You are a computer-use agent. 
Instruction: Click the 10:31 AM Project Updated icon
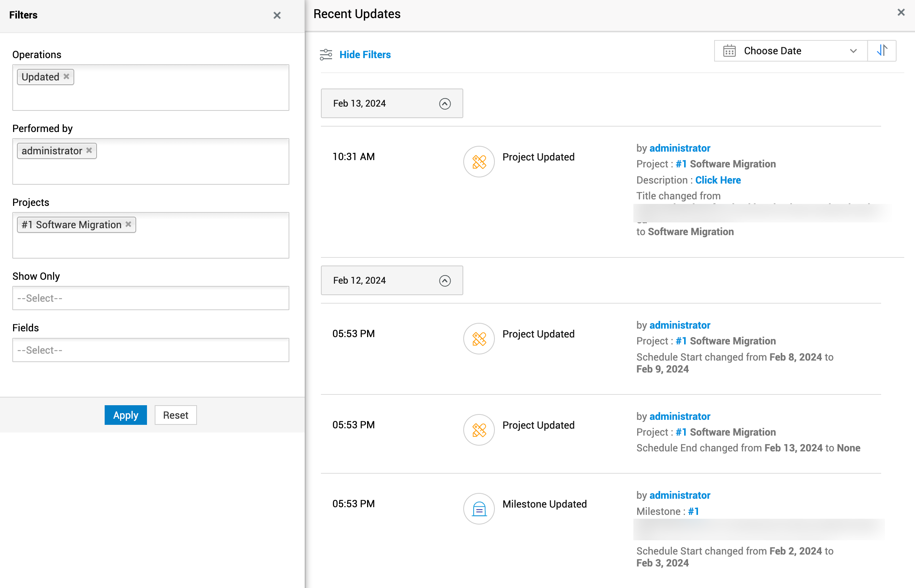pos(479,162)
